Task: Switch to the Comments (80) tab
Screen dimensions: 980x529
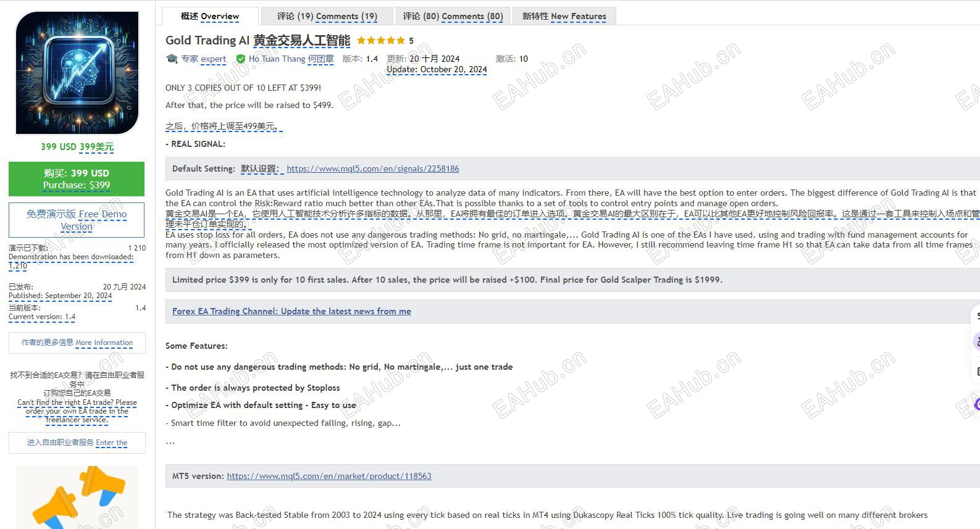Action: click(453, 16)
